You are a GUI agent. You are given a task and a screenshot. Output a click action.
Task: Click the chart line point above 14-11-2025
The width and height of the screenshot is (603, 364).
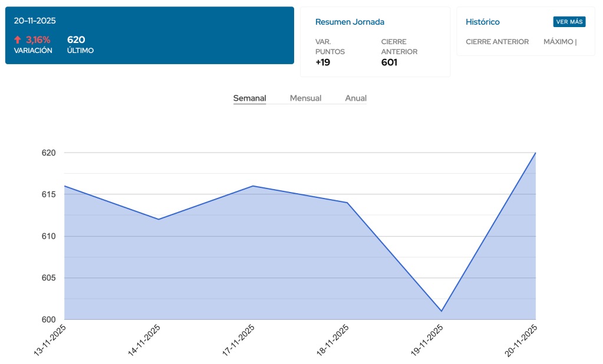pyautogui.click(x=159, y=219)
